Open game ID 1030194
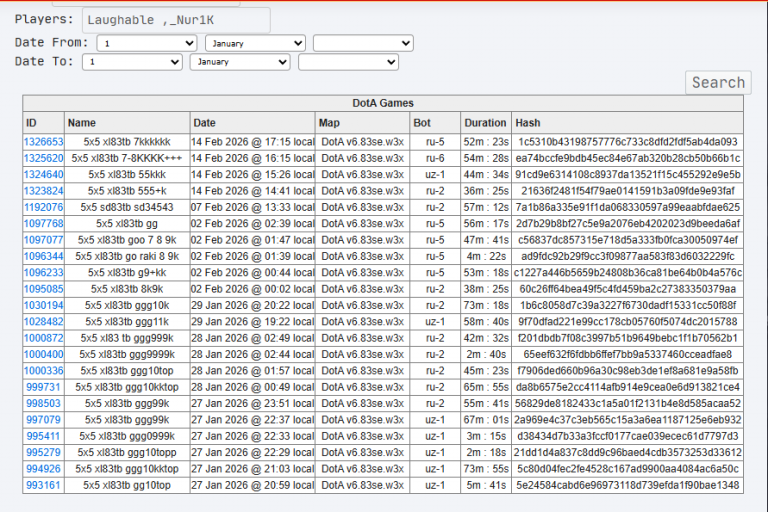 [44, 305]
